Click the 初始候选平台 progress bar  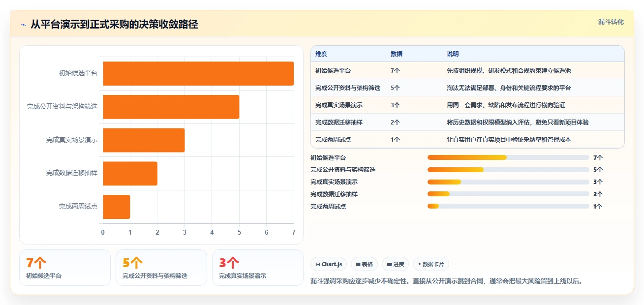508,157
